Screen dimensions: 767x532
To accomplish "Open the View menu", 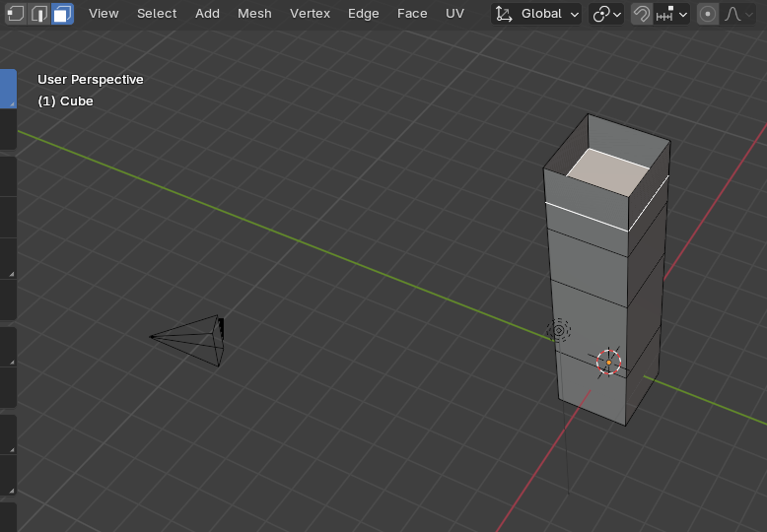I will click(x=104, y=14).
